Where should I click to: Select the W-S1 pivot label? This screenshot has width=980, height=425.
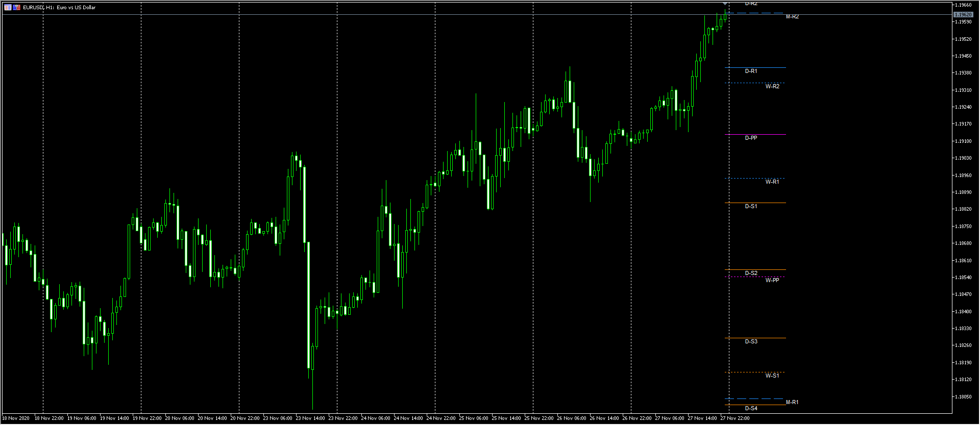772,376
